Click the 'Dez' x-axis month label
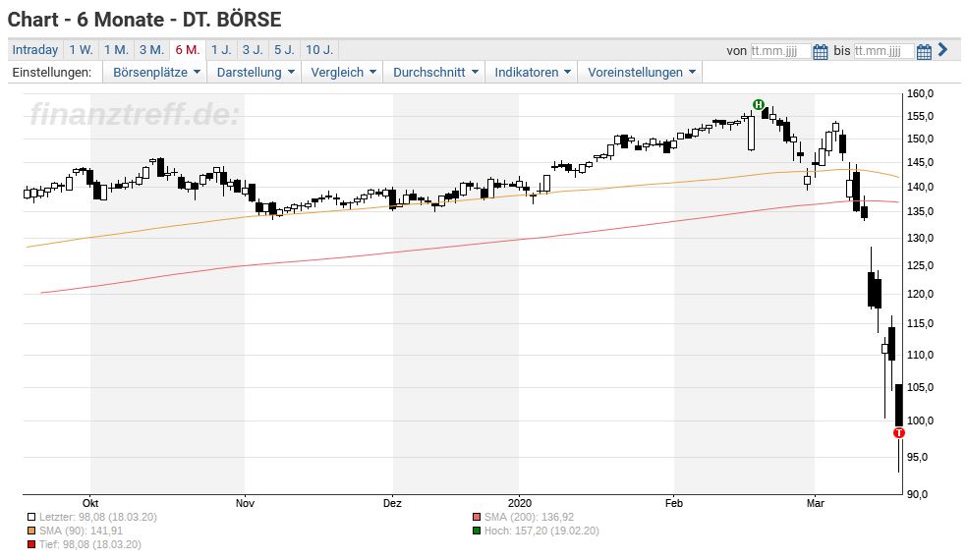 coord(392,503)
